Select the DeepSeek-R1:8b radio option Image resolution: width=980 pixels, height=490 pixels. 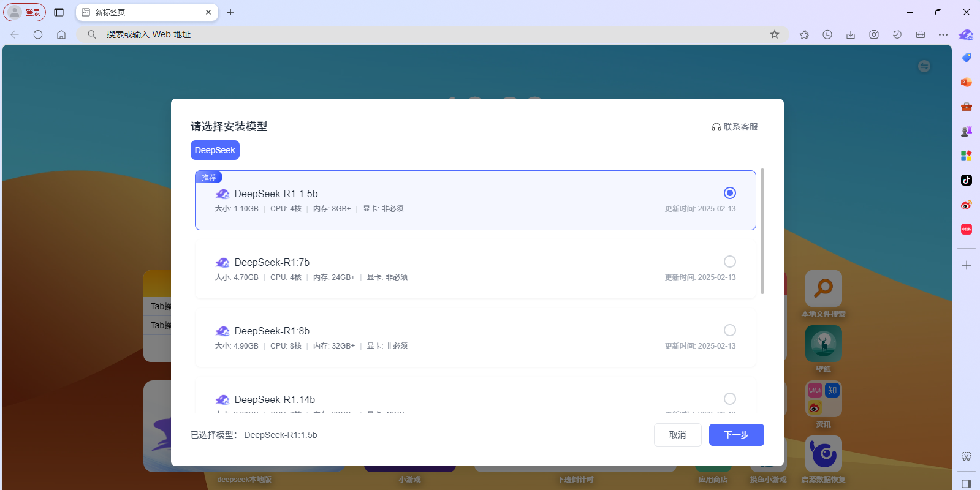coord(729,330)
